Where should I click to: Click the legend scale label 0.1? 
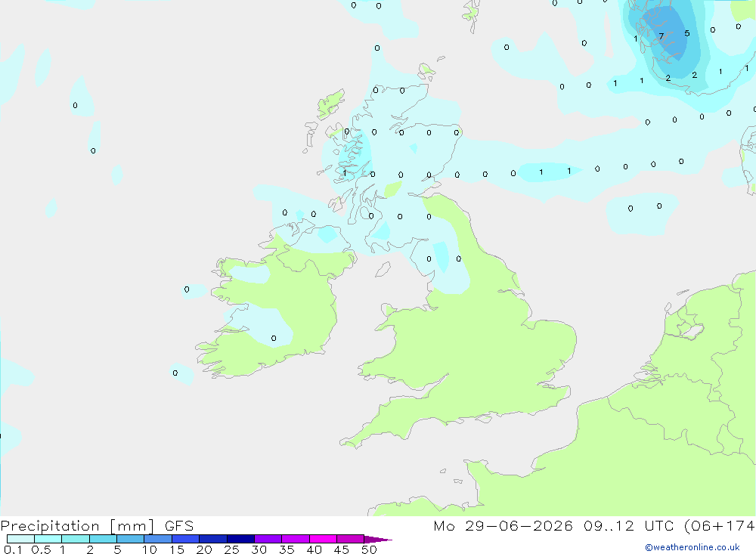pyautogui.click(x=12, y=549)
